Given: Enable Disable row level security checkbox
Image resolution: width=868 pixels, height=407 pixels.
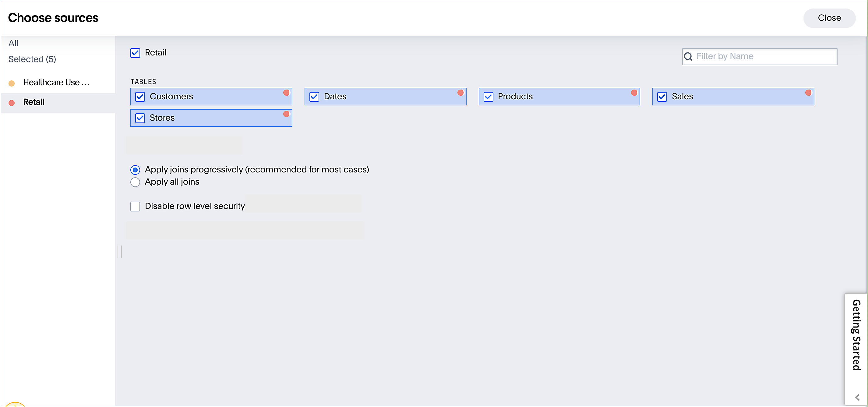Looking at the screenshot, I should pyautogui.click(x=135, y=206).
